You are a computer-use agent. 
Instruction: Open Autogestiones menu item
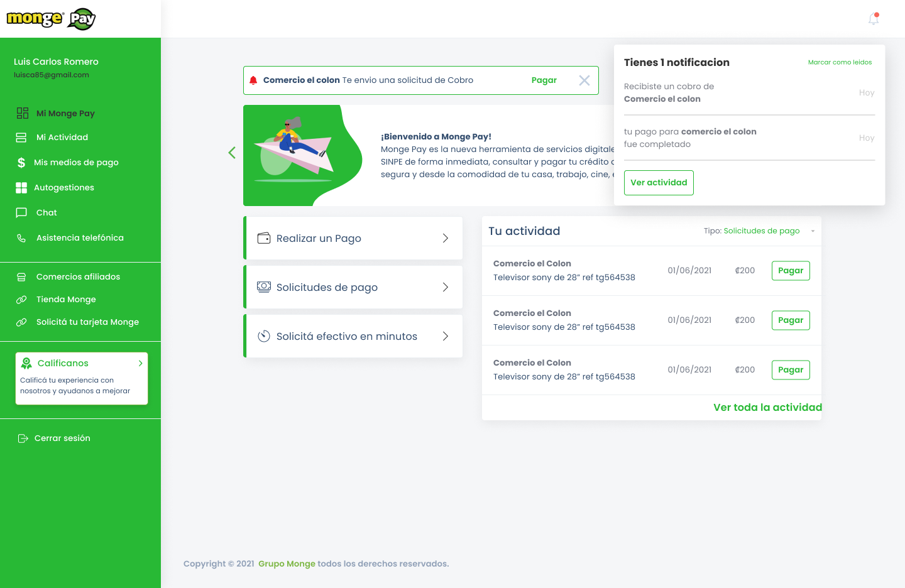point(64,187)
